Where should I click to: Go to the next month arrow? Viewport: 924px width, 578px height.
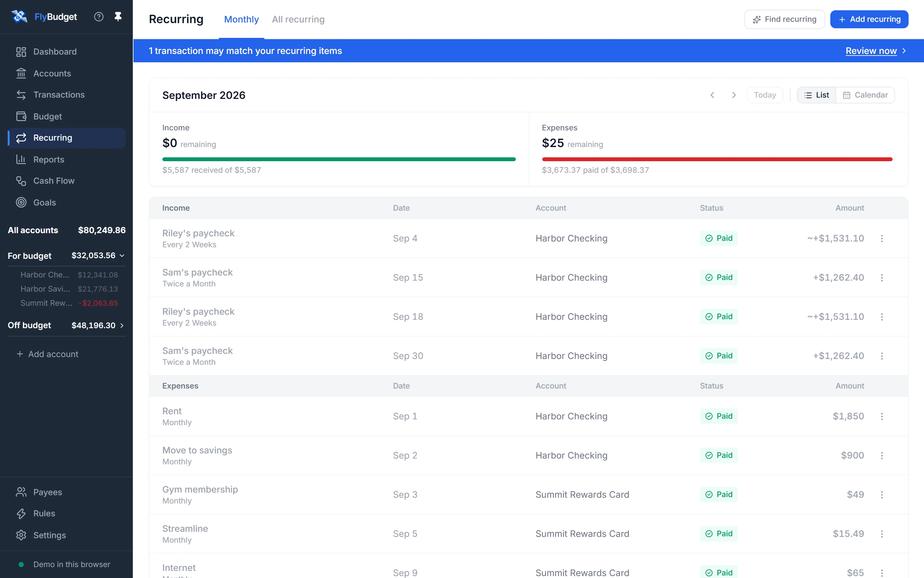coord(733,95)
